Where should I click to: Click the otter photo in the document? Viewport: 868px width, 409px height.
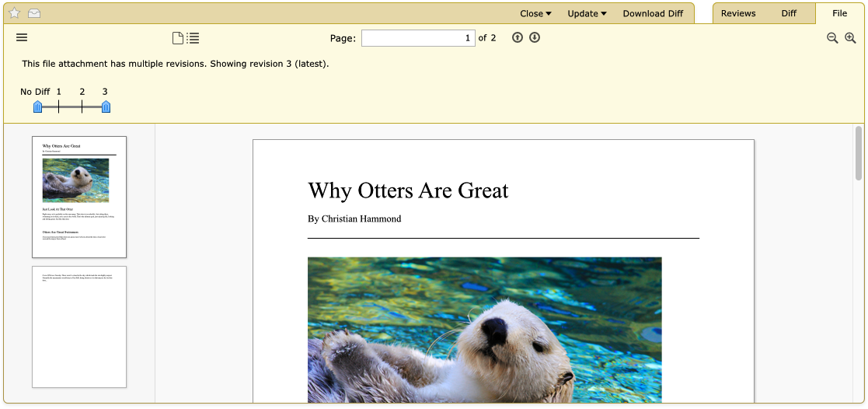click(x=484, y=330)
